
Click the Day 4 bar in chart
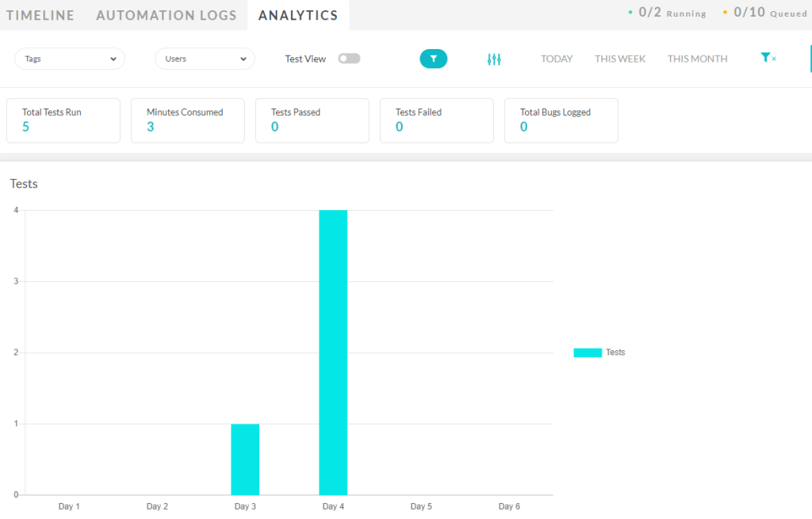pyautogui.click(x=333, y=352)
